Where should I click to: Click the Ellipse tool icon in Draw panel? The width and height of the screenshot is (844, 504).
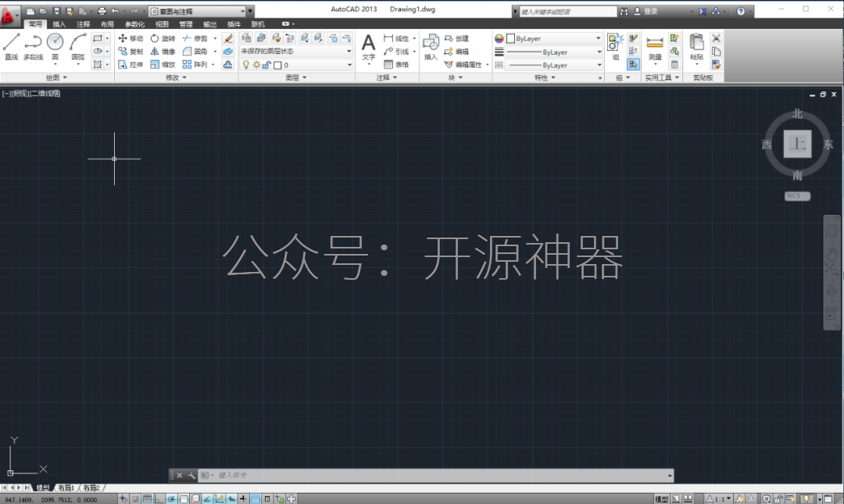point(98,51)
